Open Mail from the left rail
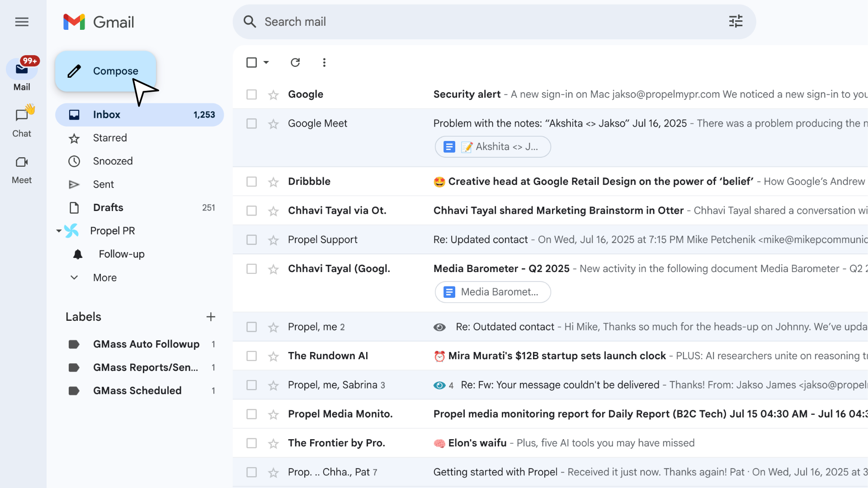 (22, 75)
